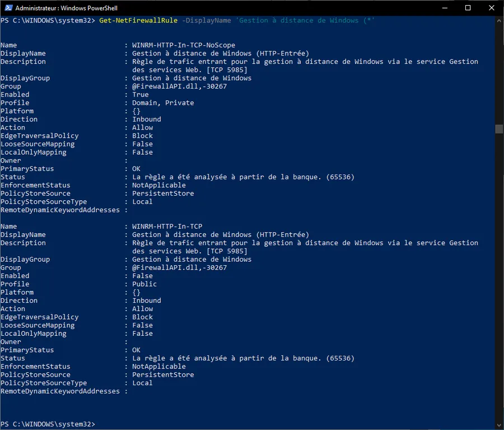Click the first @FirewallAPI.dll,-30267 group value

(179, 86)
